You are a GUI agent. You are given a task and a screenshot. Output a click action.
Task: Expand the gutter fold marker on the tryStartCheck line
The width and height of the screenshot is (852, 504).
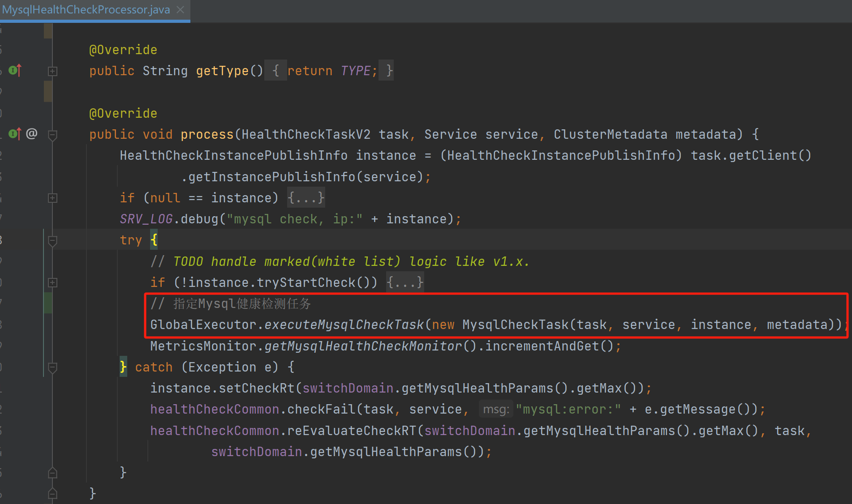point(52,282)
